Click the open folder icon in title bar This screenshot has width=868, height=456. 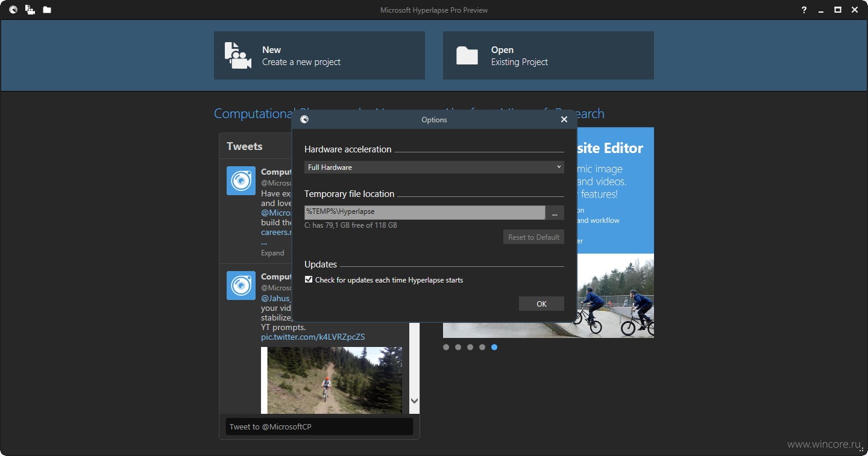coord(47,10)
